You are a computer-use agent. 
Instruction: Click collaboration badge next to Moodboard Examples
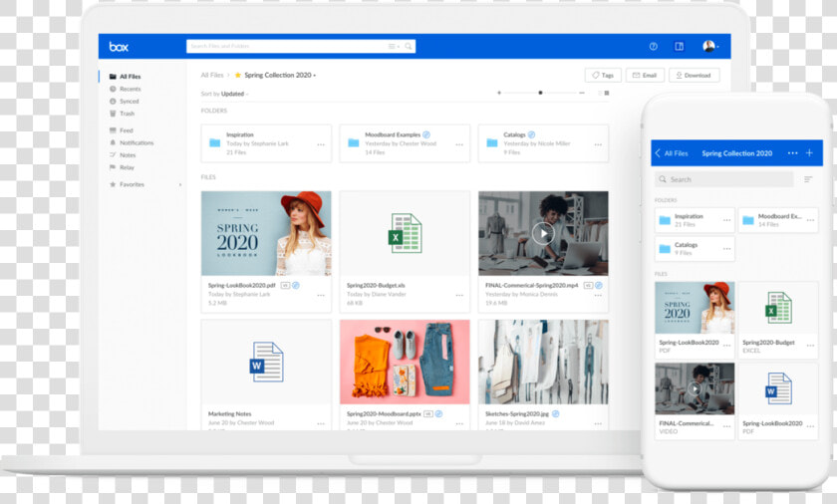click(426, 134)
